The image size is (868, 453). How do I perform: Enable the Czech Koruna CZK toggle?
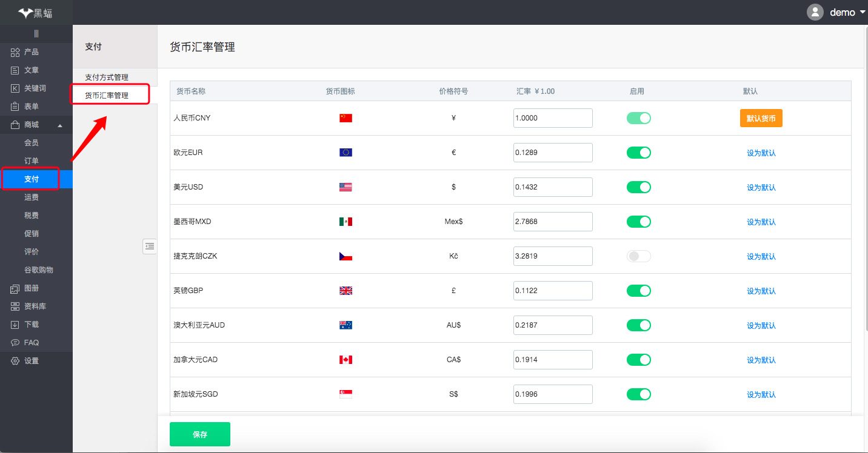coord(638,256)
